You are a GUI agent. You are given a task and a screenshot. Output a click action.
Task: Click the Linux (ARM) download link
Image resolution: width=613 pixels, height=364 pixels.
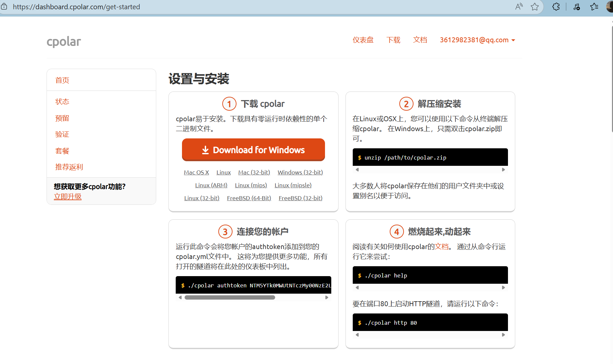[x=211, y=185]
